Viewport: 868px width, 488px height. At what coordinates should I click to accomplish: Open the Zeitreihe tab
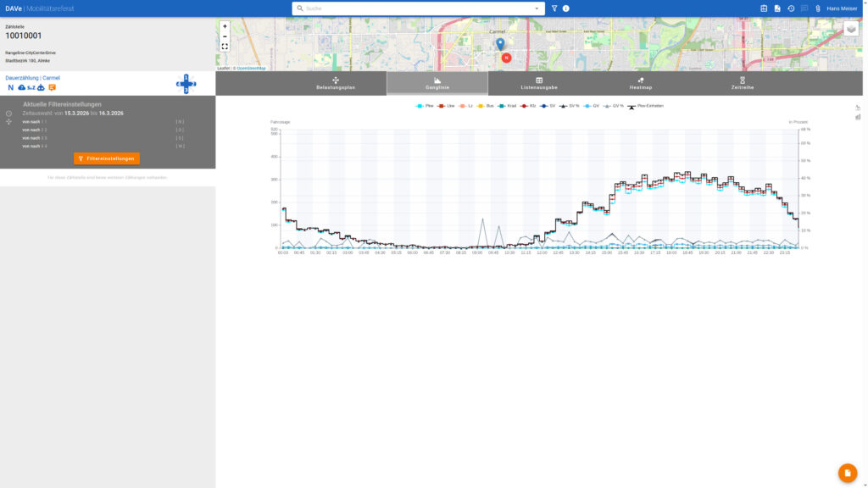(743, 84)
